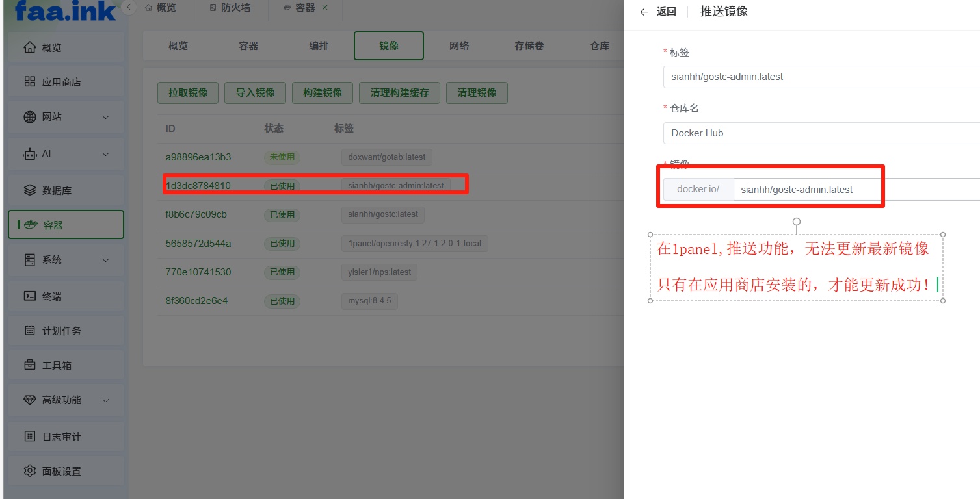Click the 1panel/openresty:1.27.1.2-0-1-focal tag
980x499 pixels.
(415, 244)
